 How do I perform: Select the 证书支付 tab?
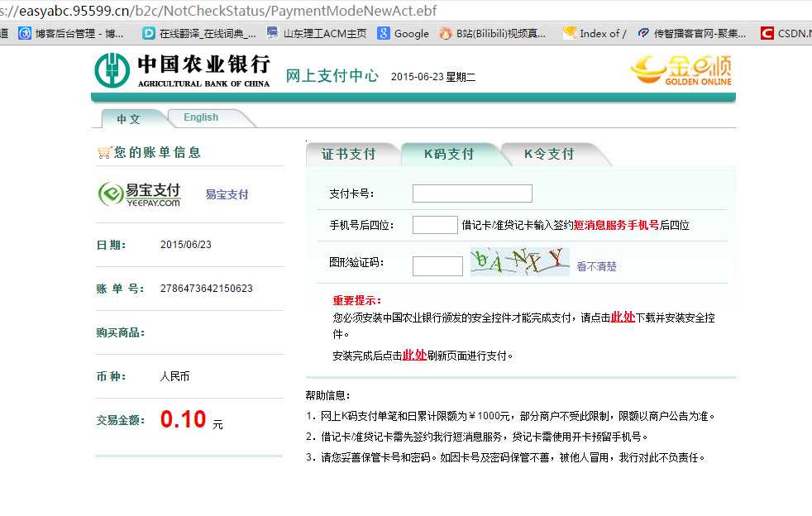[x=348, y=154]
